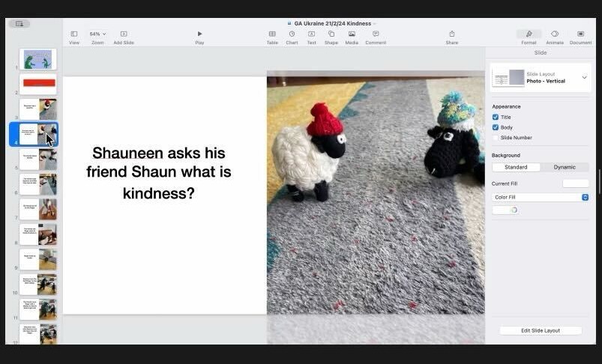This screenshot has width=602, height=364.
Task: Open the Animate inspector
Action: click(555, 34)
